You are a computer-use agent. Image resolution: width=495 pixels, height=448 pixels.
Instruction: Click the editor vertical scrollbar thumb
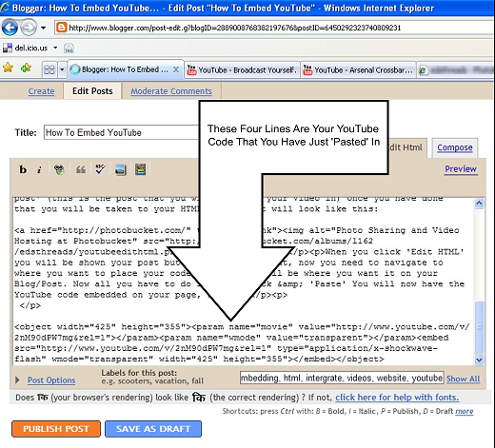pyautogui.click(x=480, y=326)
